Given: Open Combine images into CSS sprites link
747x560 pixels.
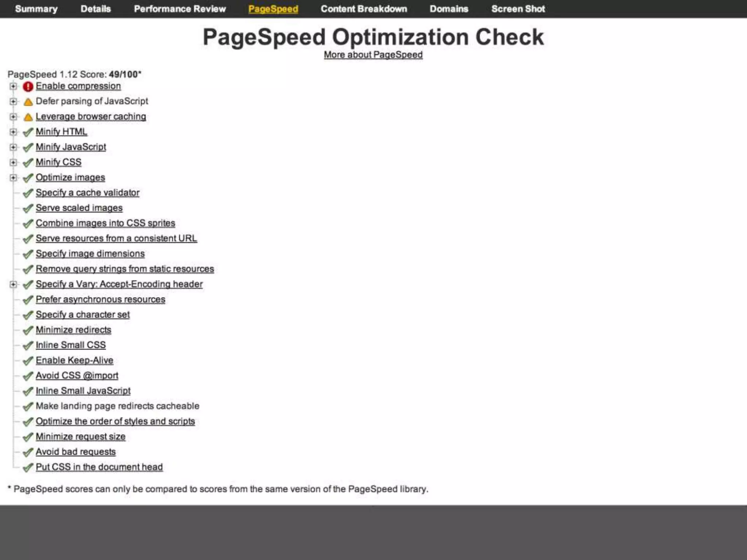Looking at the screenshot, I should click(105, 223).
